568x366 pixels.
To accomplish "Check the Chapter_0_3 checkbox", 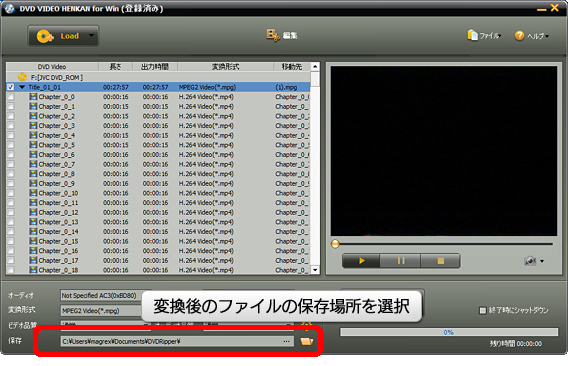I will (11, 126).
